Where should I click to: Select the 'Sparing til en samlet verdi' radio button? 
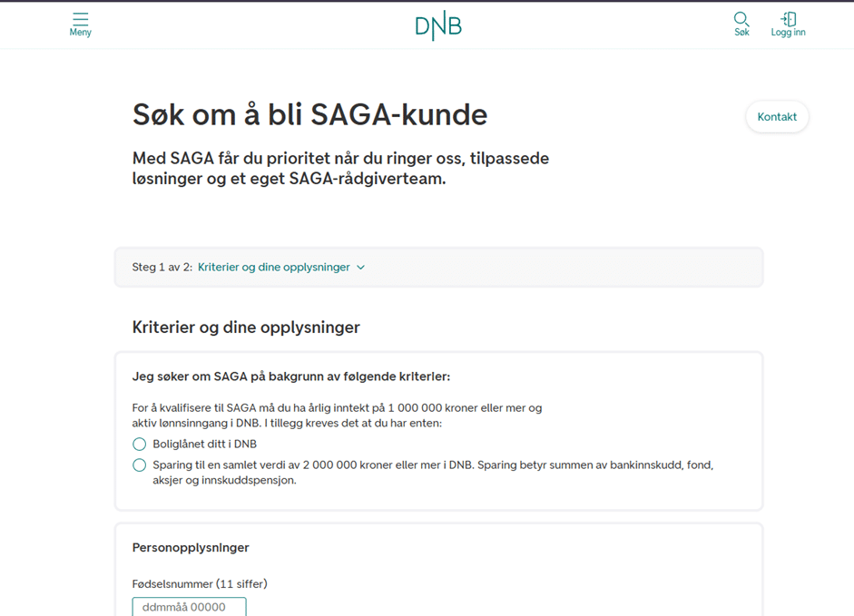click(139, 465)
